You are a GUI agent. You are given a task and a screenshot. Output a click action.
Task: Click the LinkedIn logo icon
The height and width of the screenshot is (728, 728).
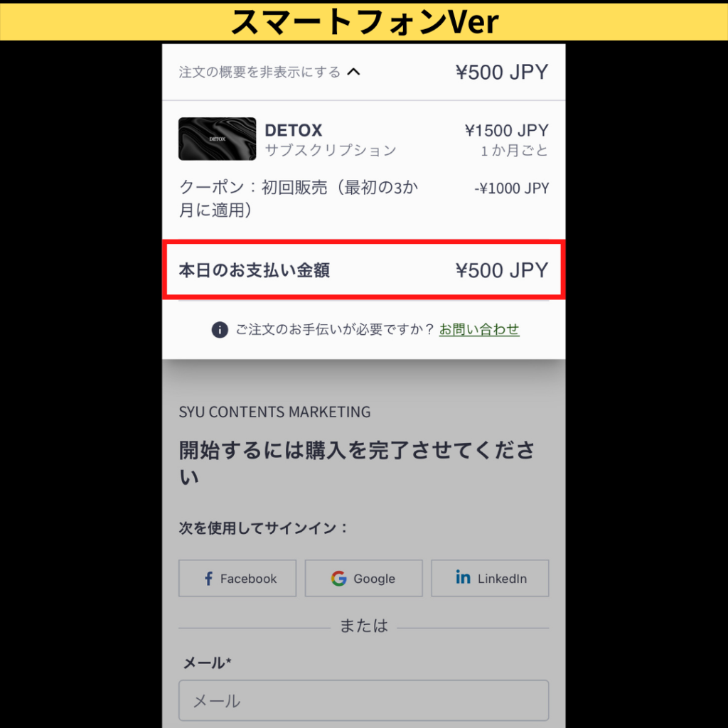tap(463, 577)
